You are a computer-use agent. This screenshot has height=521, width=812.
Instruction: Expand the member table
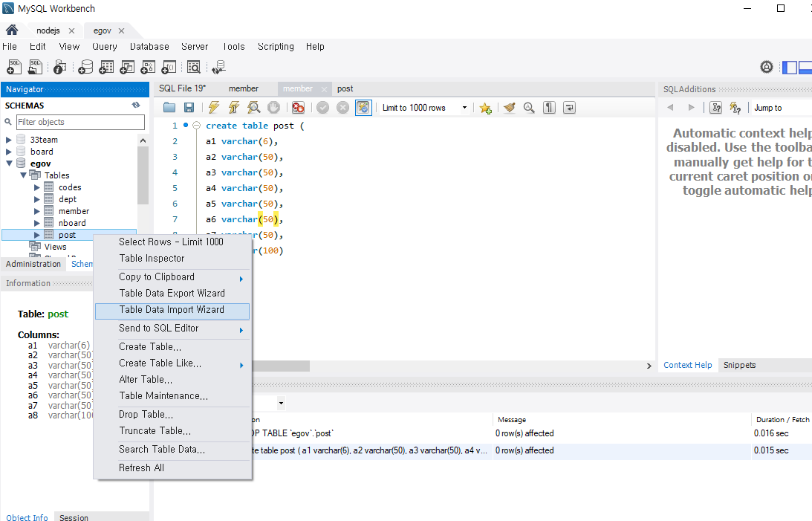(x=36, y=211)
